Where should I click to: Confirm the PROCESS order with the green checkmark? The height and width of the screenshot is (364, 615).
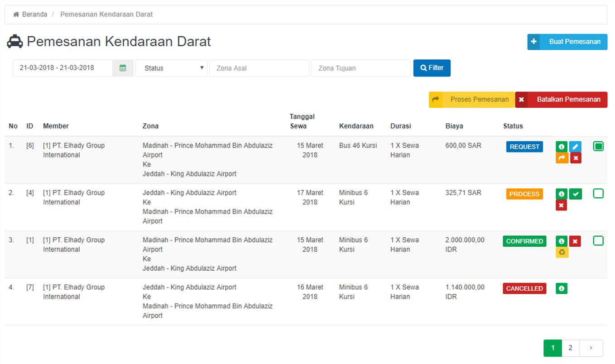(576, 194)
